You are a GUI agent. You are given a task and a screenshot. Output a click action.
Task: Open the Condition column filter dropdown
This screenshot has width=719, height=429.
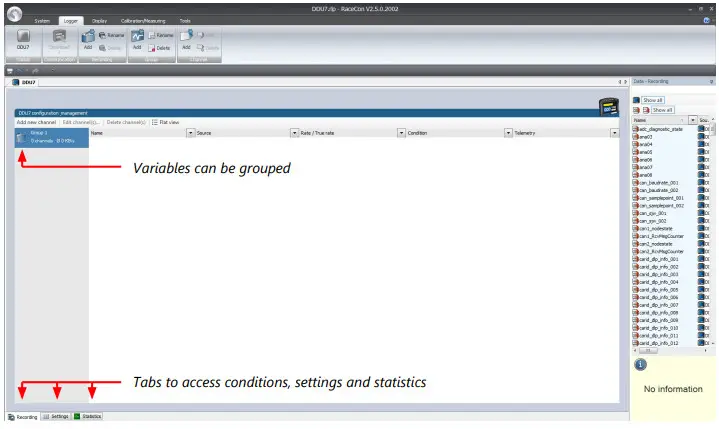[508, 133]
